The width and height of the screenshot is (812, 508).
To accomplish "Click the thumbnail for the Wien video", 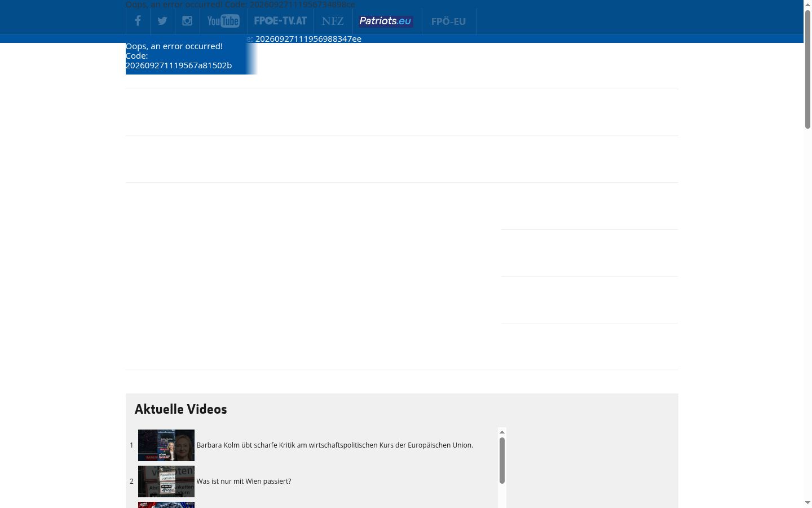I will pyautogui.click(x=166, y=481).
